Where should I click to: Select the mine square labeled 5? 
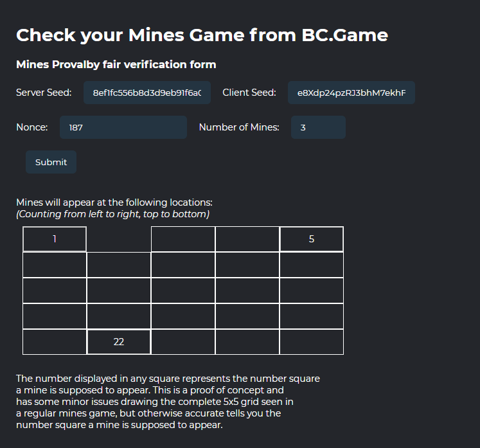pos(312,239)
